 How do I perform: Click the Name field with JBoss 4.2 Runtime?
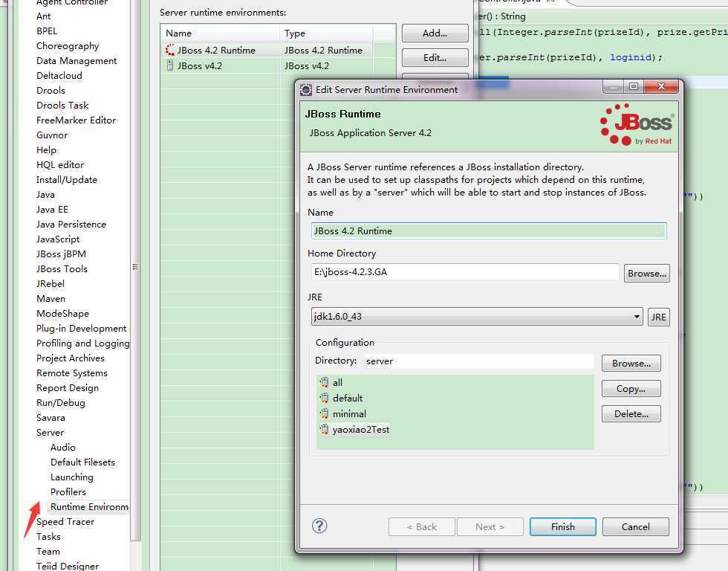coord(489,231)
